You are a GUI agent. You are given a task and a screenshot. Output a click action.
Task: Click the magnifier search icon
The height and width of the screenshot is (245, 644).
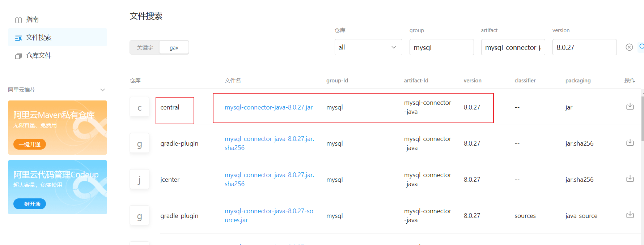pyautogui.click(x=641, y=47)
